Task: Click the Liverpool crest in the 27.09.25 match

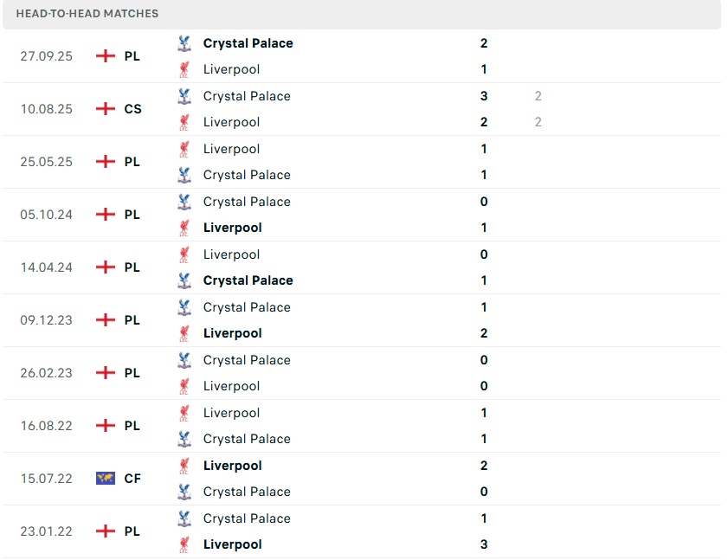Action: pos(184,69)
